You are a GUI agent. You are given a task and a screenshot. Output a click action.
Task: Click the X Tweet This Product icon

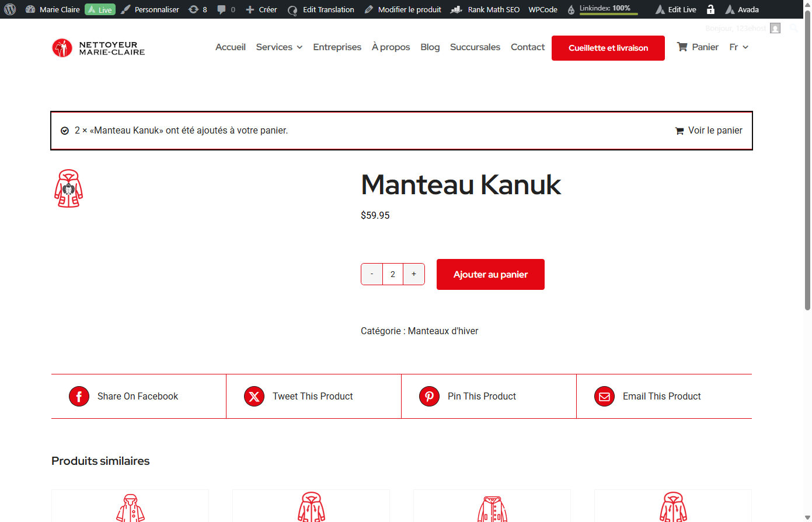pyautogui.click(x=254, y=396)
